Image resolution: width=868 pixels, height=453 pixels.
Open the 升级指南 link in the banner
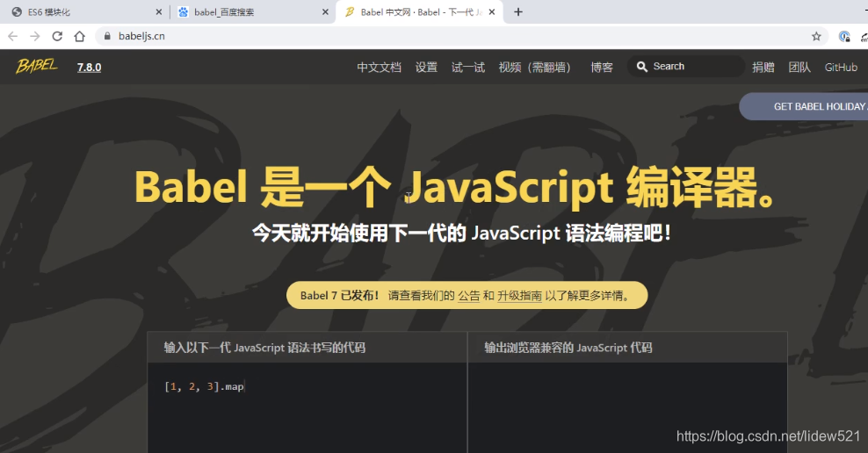coord(519,295)
